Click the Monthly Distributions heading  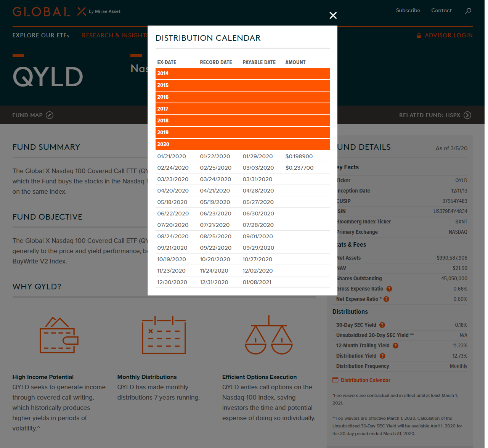tap(147, 377)
